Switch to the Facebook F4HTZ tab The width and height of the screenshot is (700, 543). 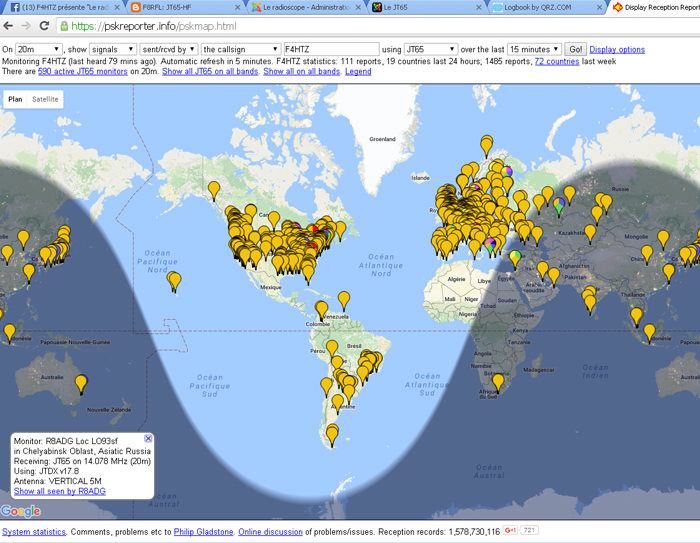(x=65, y=8)
